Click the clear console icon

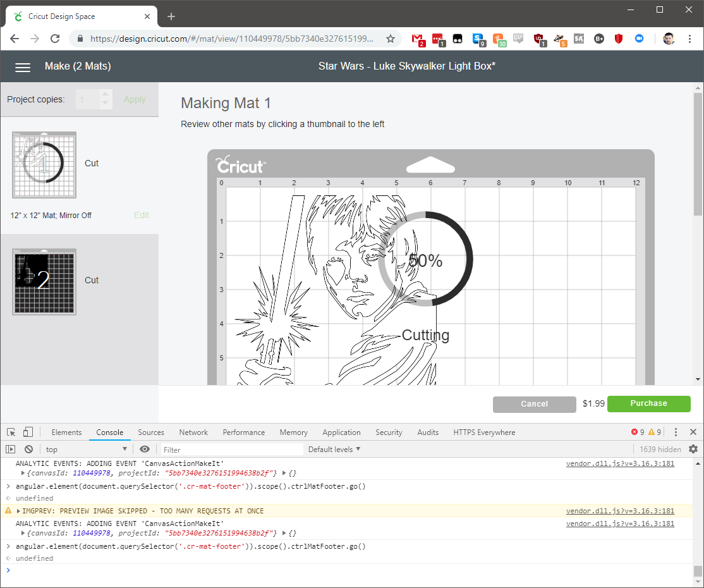28,450
